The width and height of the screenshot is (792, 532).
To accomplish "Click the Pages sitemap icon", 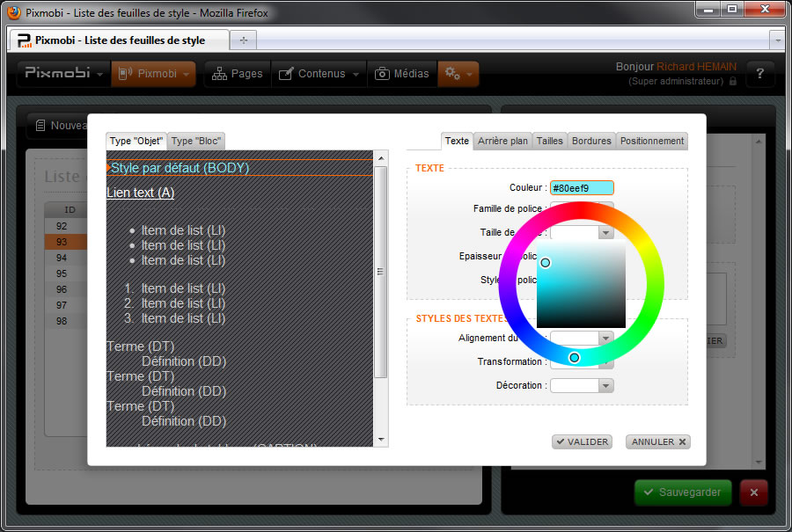I will pos(218,74).
